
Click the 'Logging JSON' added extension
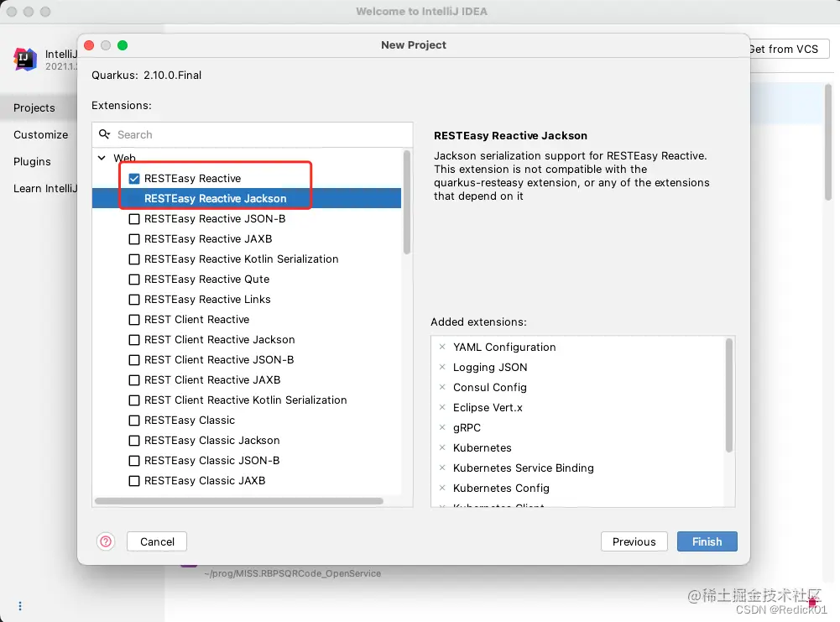(x=490, y=367)
